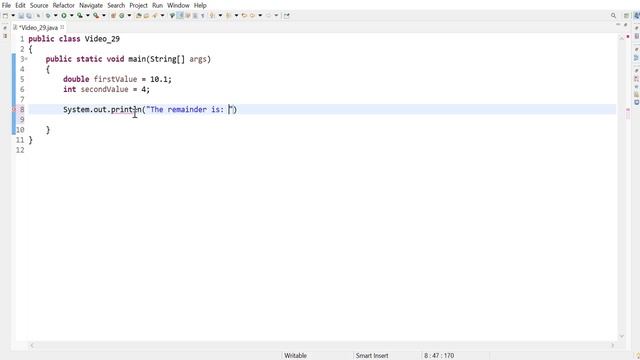Viewport: 640px width, 360px height.
Task: Click the secondValue variable on line 6
Action: pyautogui.click(x=104, y=89)
